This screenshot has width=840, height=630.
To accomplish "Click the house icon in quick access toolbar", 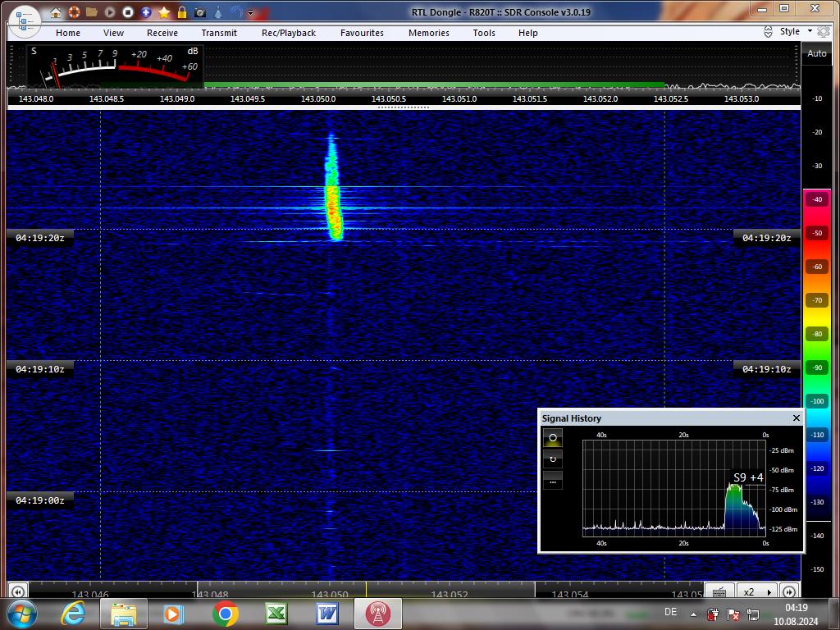I will pyautogui.click(x=56, y=11).
